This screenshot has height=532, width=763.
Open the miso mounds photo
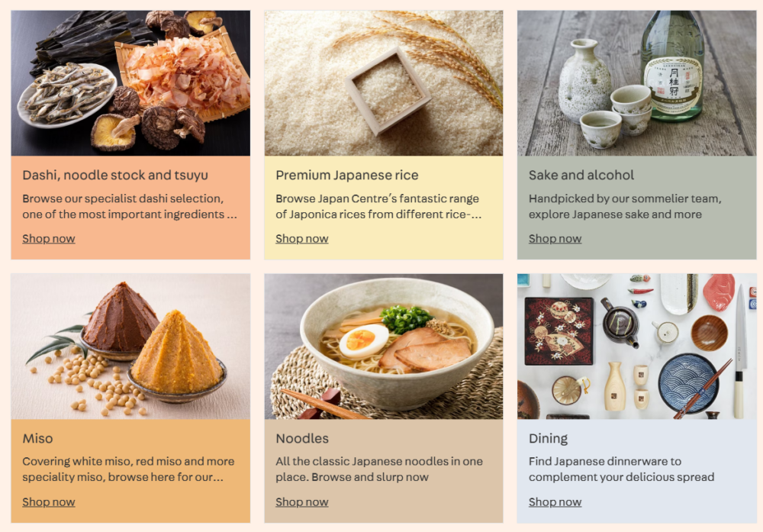click(130, 346)
